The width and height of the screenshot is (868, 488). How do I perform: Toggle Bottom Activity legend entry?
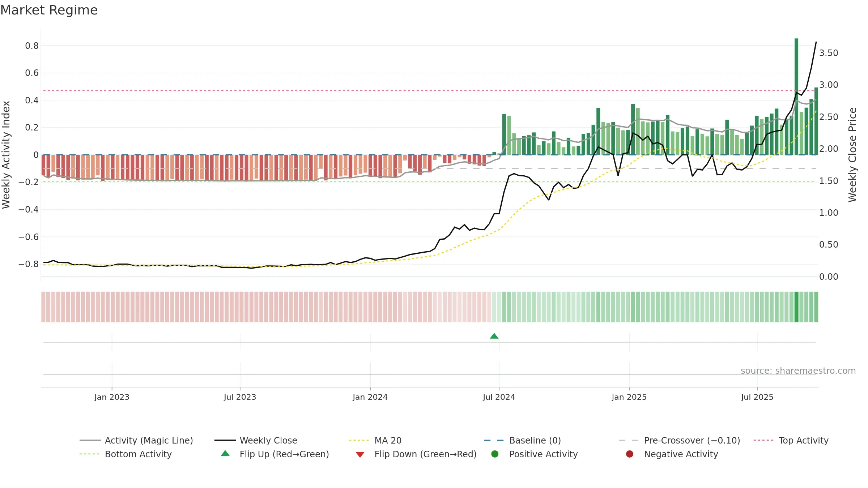tap(125, 454)
